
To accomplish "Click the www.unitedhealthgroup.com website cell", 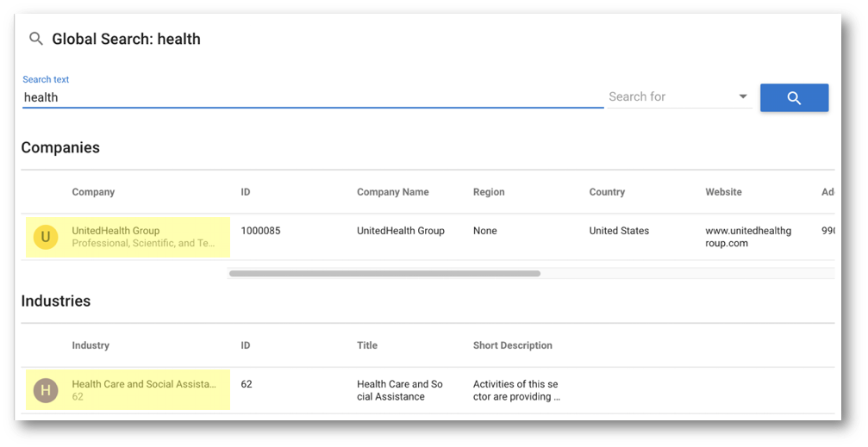I will click(748, 237).
